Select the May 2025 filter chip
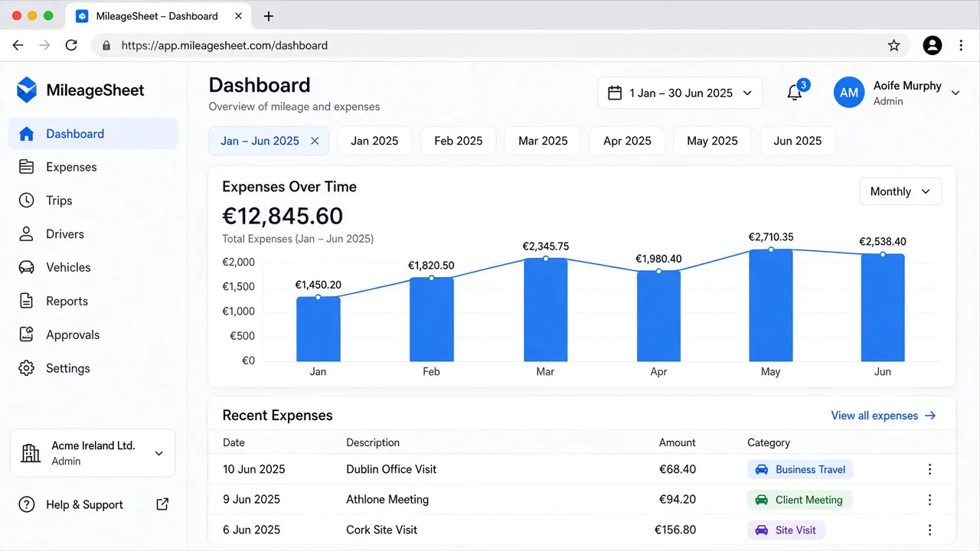Viewport: 980px width, 551px height. 712,141
